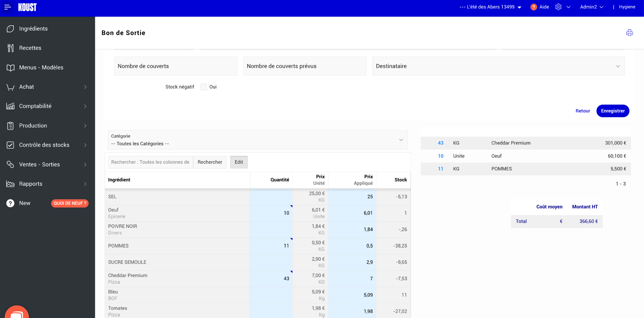644x318 pixels.
Task: Click the Quantité cell for POMMES
Action: (x=271, y=246)
